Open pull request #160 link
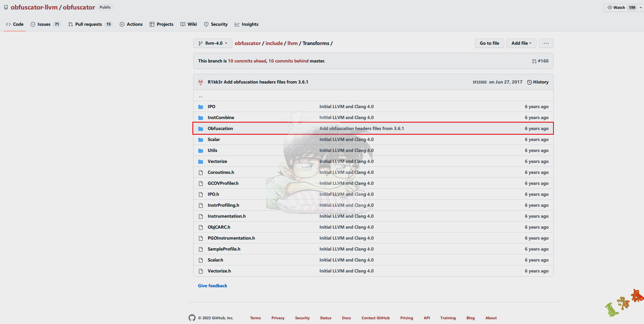The height and width of the screenshot is (324, 644). tap(540, 61)
